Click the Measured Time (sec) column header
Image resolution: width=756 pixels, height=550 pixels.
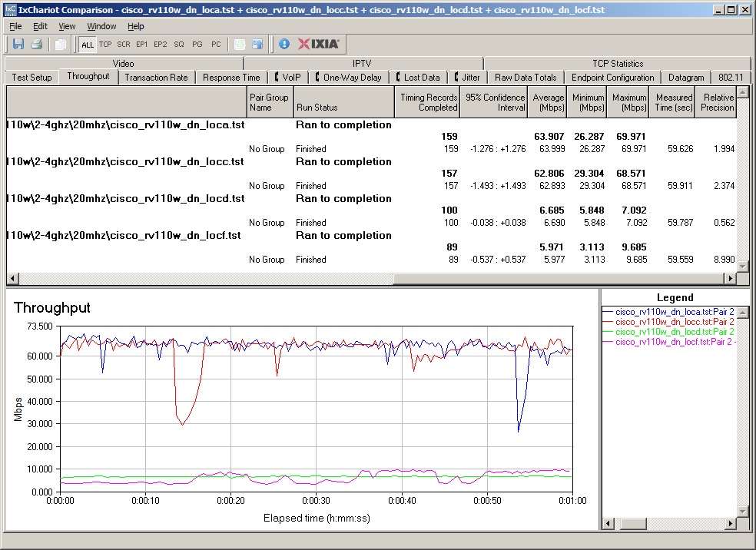672,102
